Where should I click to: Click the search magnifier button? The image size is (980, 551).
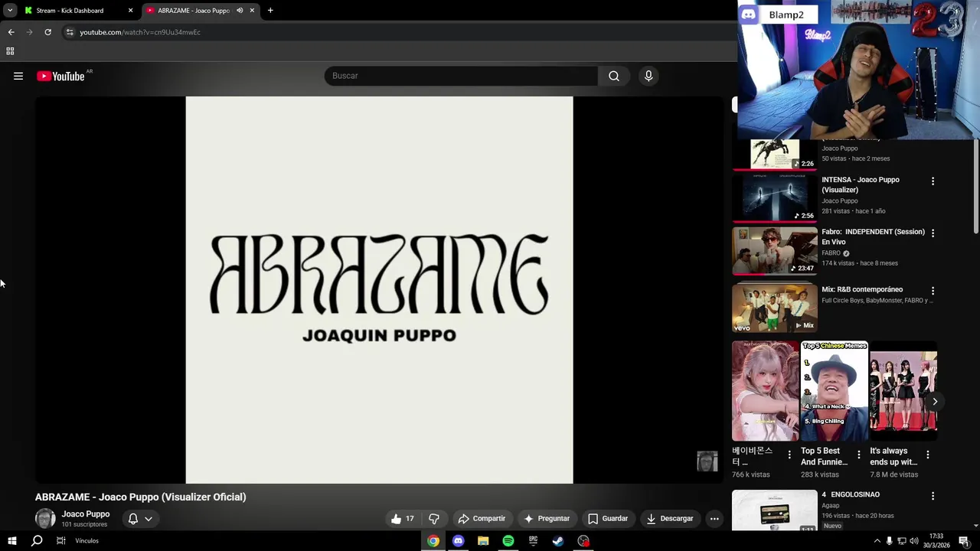click(x=614, y=76)
